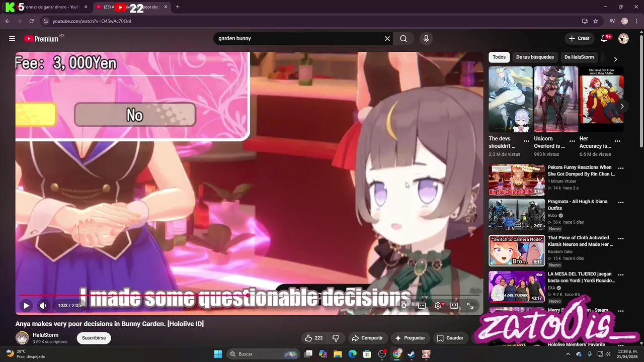The height and width of the screenshot is (362, 644).
Task: Open the La Mesa del Tijereo video title
Action: tap(581, 278)
